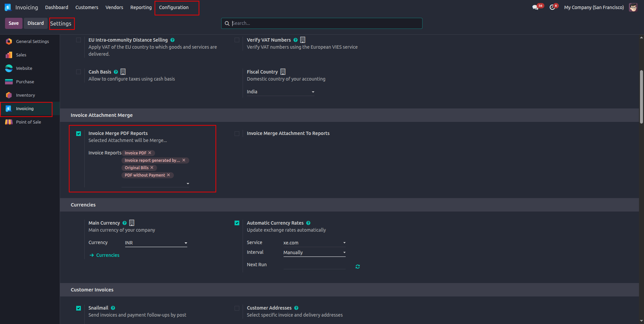
Task: Click the refresh icon beside Next Run
Action: [358, 267]
